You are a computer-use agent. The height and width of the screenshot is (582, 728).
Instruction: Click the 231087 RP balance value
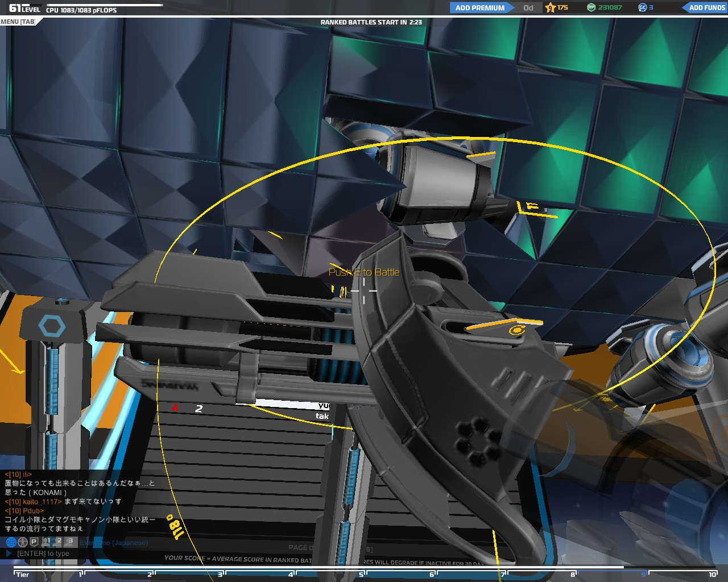(610, 7)
